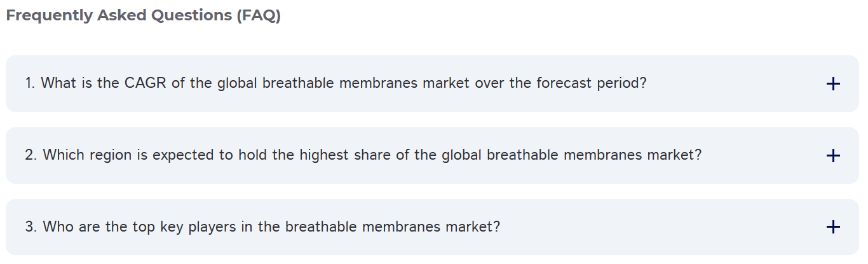
Task: Click the plus icon for the highest share region question
Action: [x=833, y=156]
